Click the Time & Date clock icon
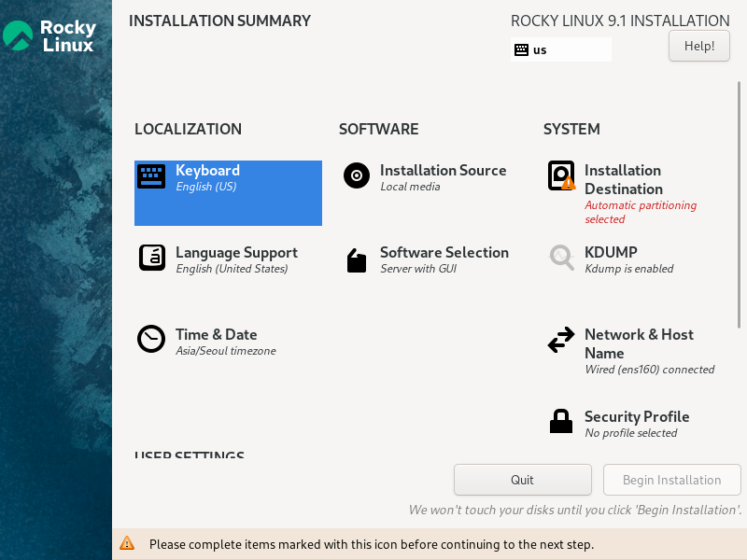747x560 pixels. click(151, 339)
